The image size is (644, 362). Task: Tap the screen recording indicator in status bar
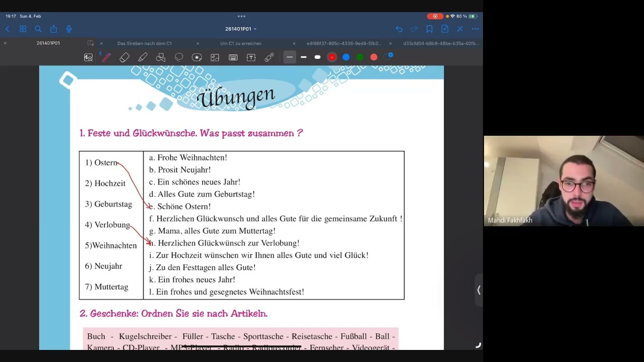(x=435, y=16)
